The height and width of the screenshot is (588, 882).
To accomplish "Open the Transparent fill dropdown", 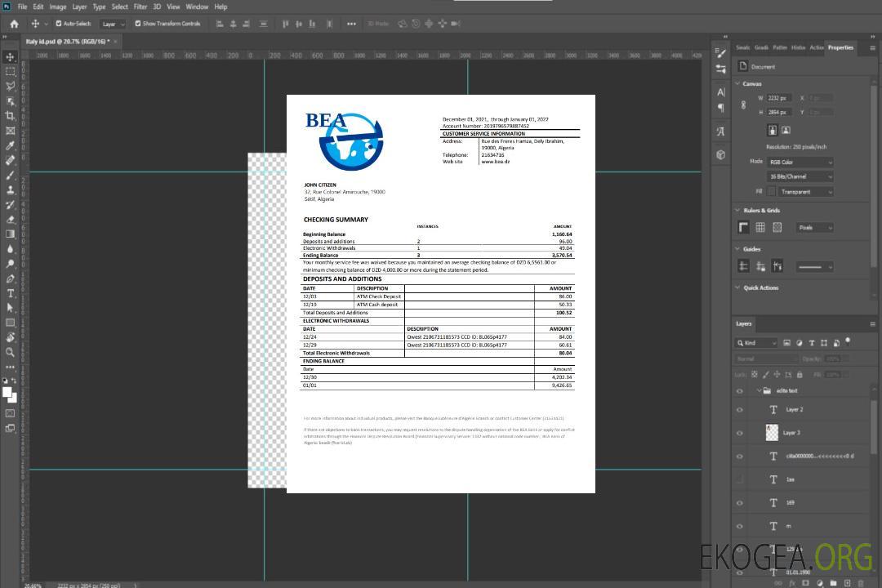I will coord(804,192).
